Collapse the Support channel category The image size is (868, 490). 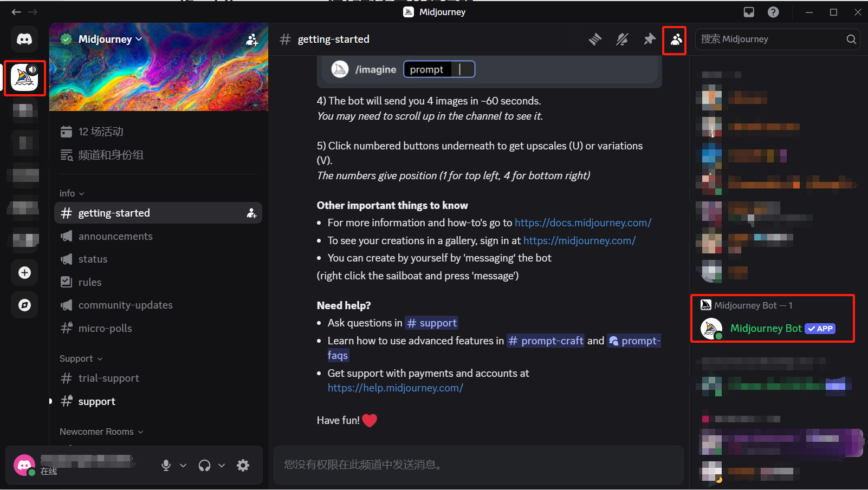pyautogui.click(x=80, y=358)
